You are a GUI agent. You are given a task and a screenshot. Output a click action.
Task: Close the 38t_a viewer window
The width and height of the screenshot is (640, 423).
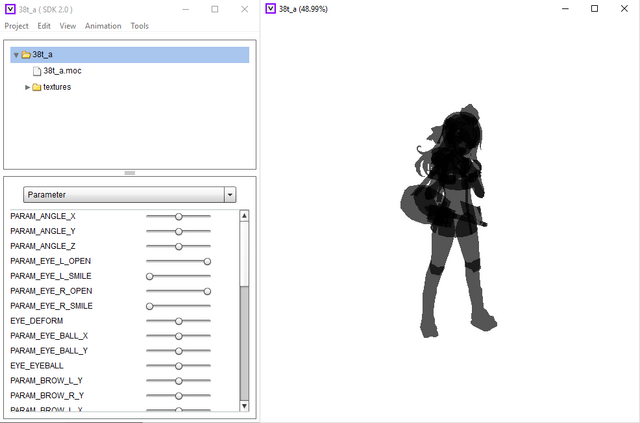point(624,9)
